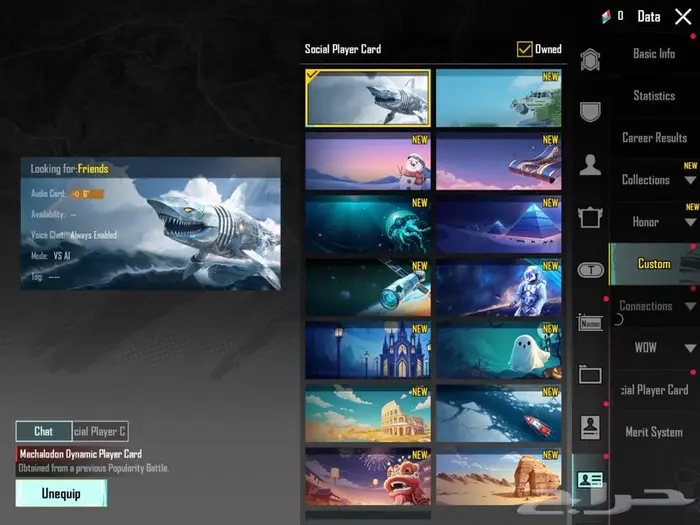
Task: Click the person silhouette avatar icon
Action: 590,165
